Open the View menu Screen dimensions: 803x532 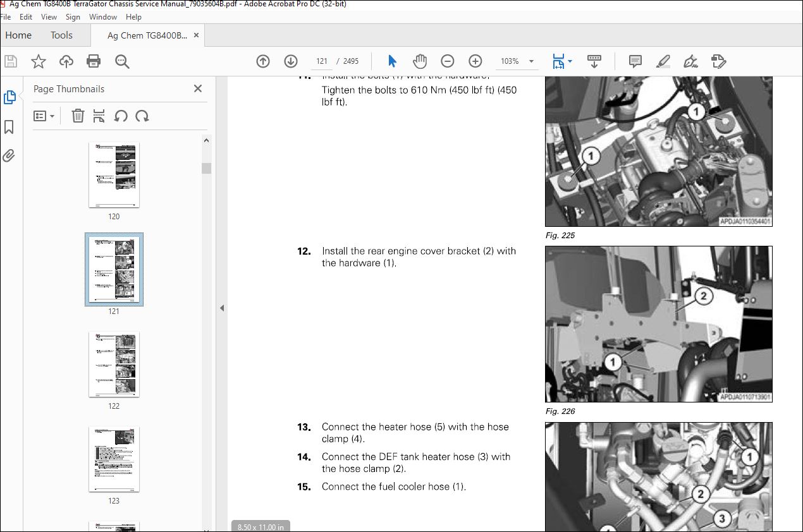[49, 17]
